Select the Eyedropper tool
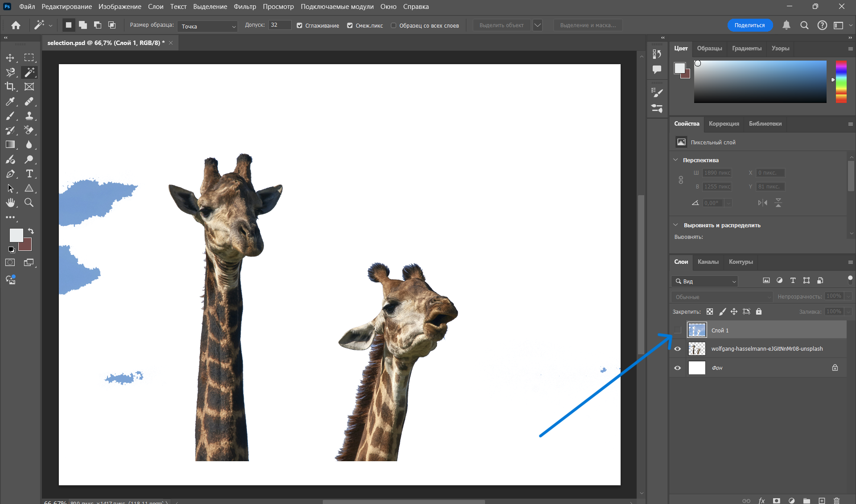 [x=10, y=102]
